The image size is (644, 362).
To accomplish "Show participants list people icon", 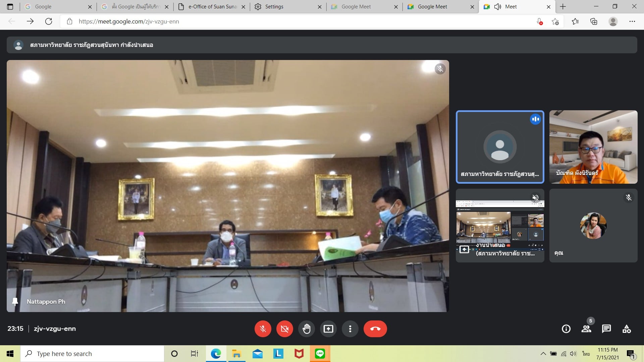I will click(x=586, y=329).
